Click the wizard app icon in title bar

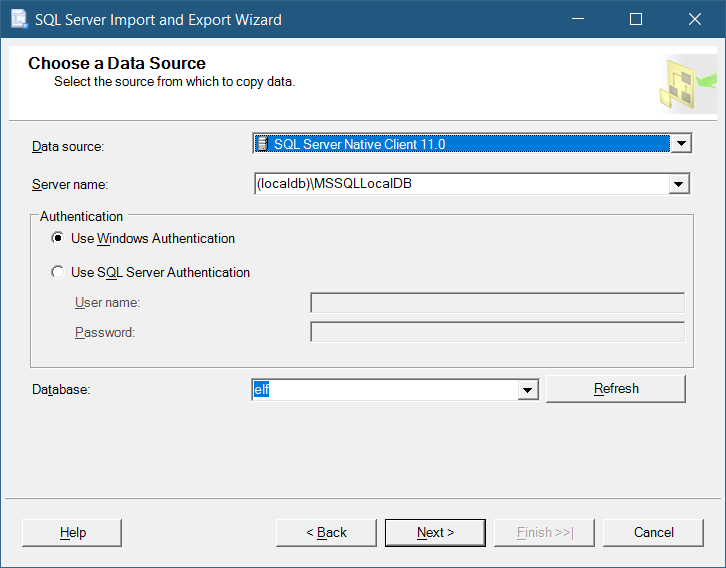pyautogui.click(x=19, y=19)
